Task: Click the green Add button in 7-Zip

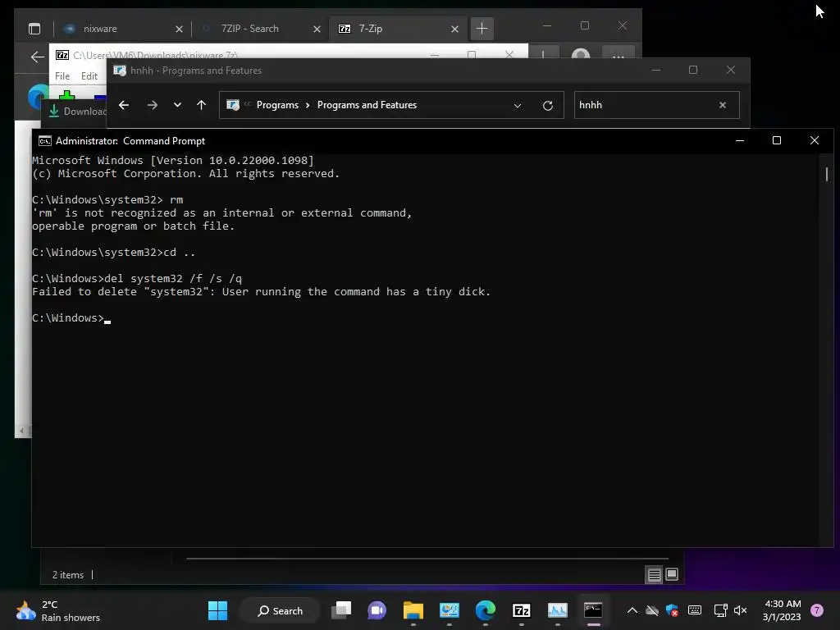Action: coord(66,96)
